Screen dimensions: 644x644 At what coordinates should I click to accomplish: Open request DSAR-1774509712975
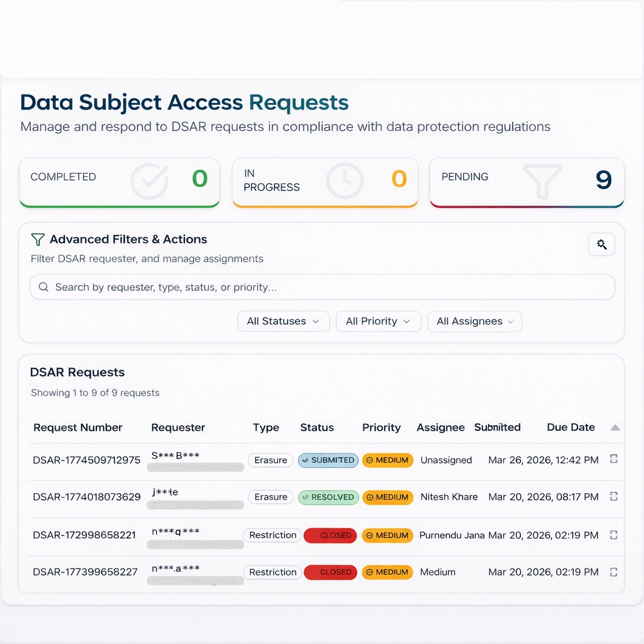(87, 460)
